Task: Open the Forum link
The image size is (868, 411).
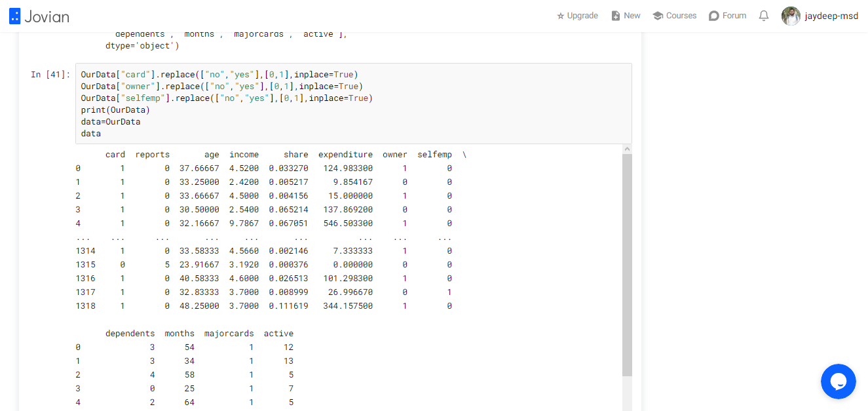Action: coord(734,16)
